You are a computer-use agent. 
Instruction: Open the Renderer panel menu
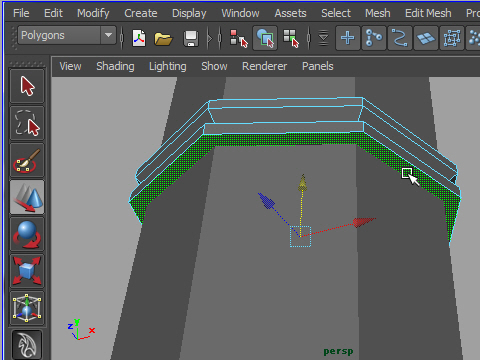click(x=264, y=66)
